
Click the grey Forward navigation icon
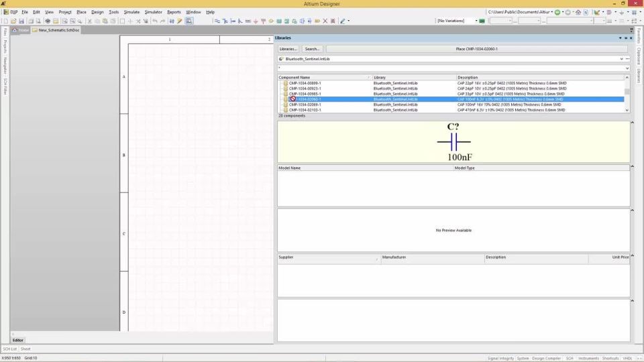click(x=568, y=12)
